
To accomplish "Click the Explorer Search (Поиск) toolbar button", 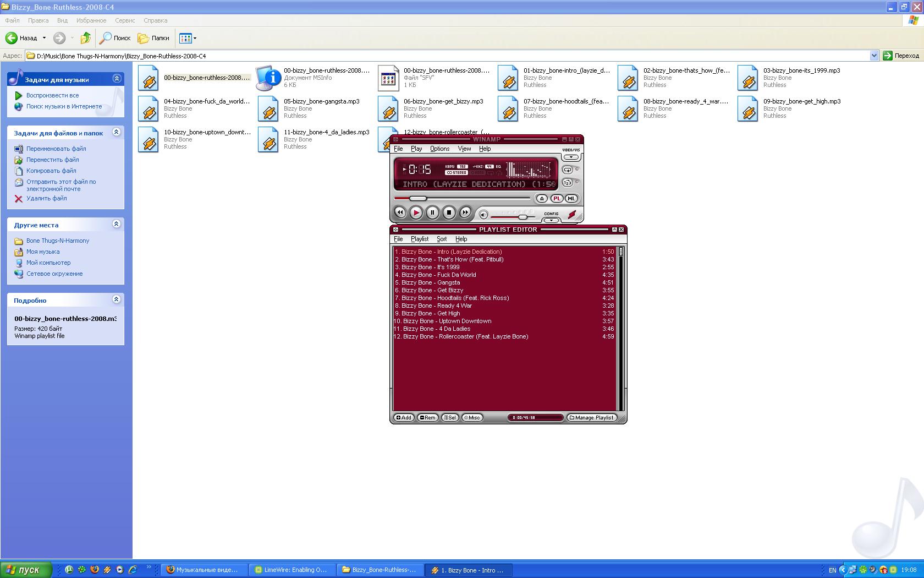I will click(115, 38).
